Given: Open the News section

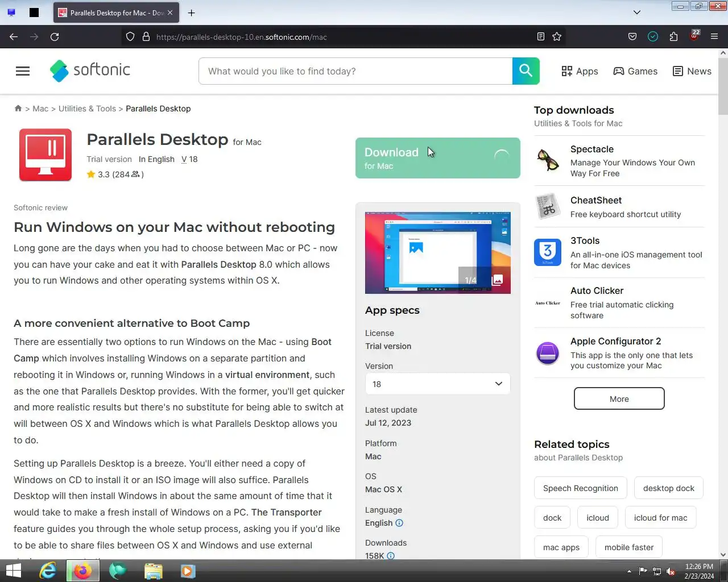Looking at the screenshot, I should (x=692, y=71).
